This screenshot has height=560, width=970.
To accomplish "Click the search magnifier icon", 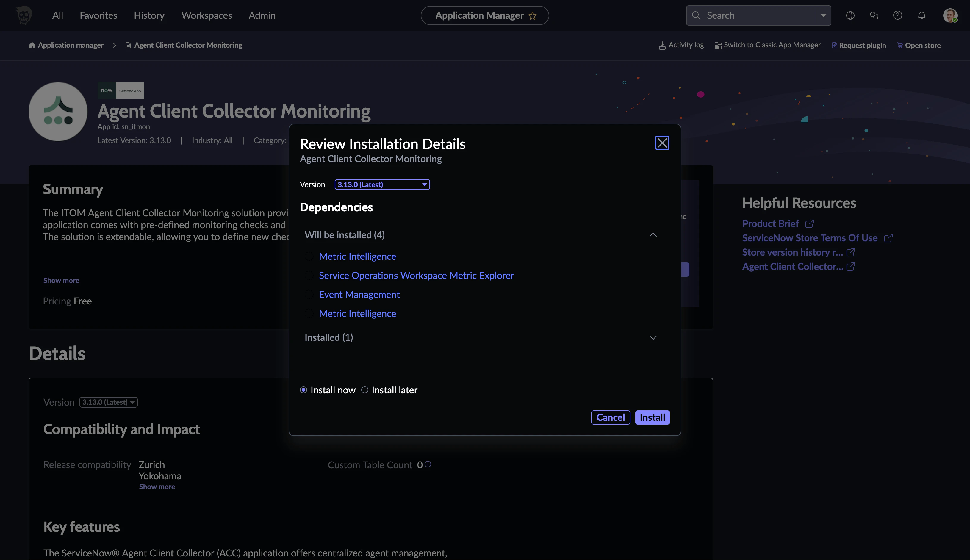I will click(696, 15).
